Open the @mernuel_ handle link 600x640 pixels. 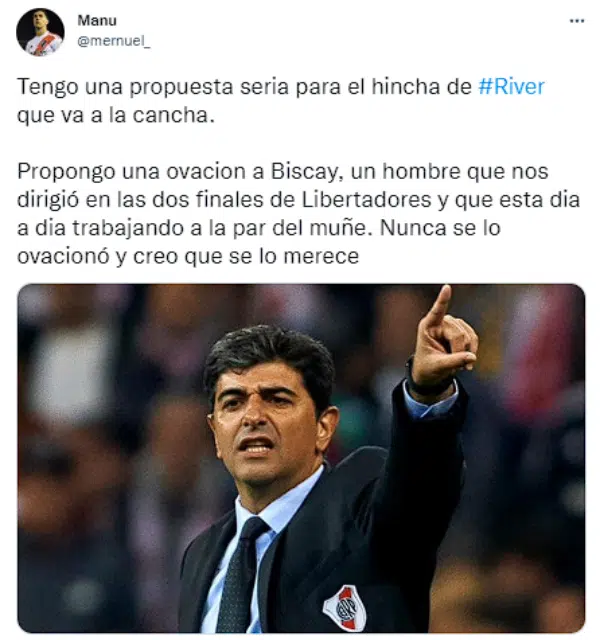click(114, 41)
